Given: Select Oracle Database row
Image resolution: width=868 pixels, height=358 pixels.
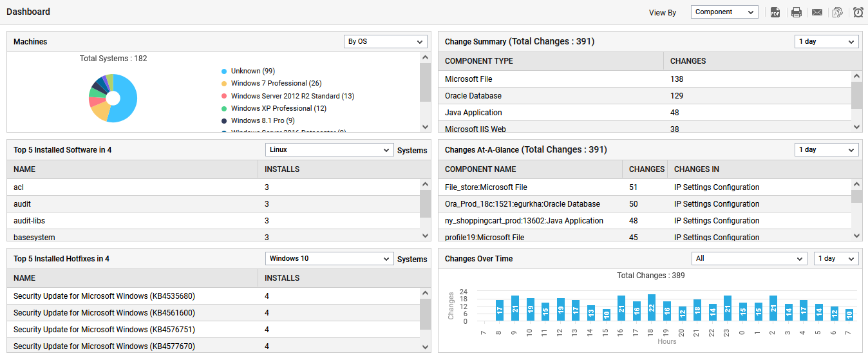Looking at the screenshot, I should click(645, 96).
